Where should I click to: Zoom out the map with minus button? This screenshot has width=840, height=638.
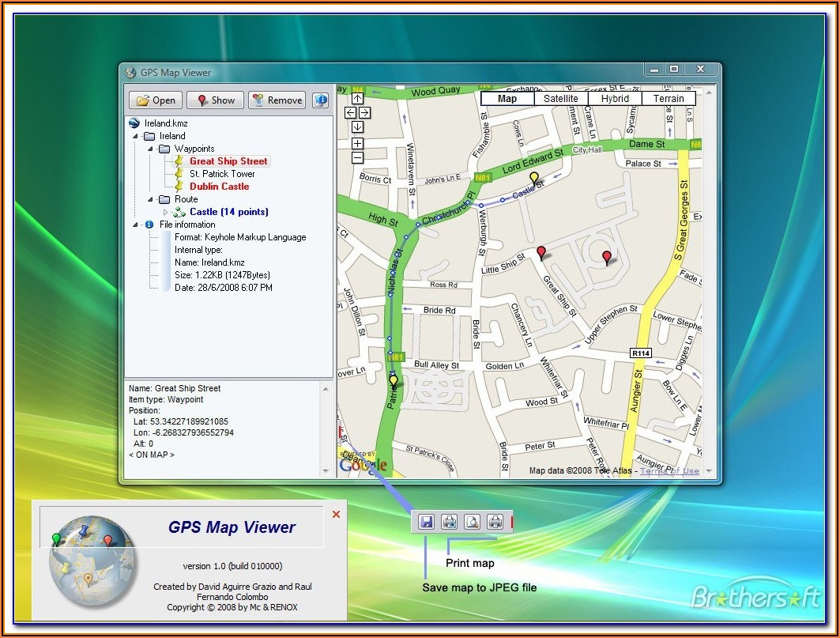coord(357,157)
